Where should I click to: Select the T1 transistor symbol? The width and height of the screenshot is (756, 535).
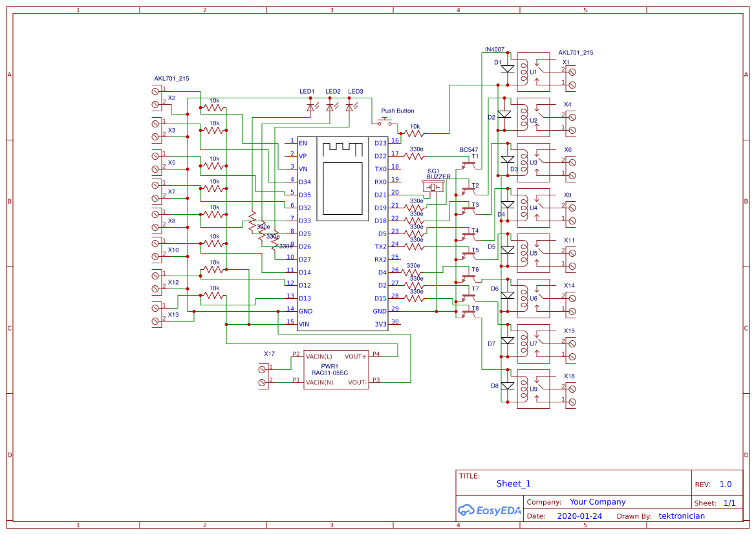tap(469, 164)
